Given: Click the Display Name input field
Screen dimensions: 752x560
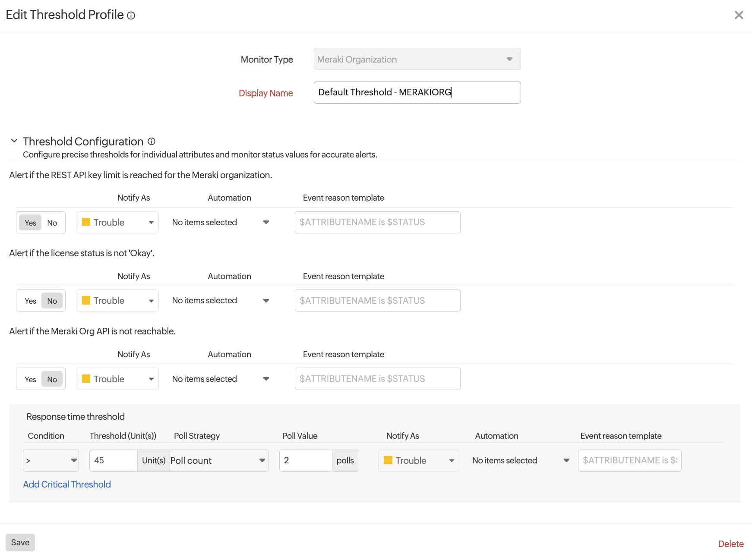Looking at the screenshot, I should (417, 93).
